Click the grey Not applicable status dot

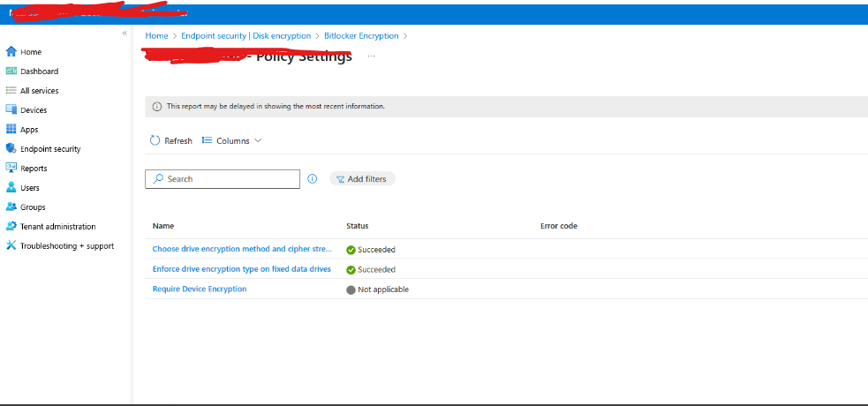(351, 289)
